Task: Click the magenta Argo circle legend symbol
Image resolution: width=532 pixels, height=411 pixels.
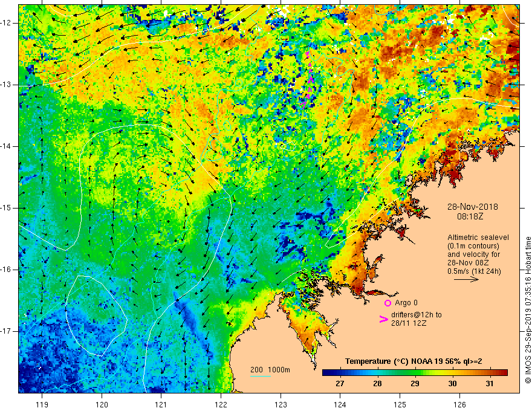Action: point(388,303)
